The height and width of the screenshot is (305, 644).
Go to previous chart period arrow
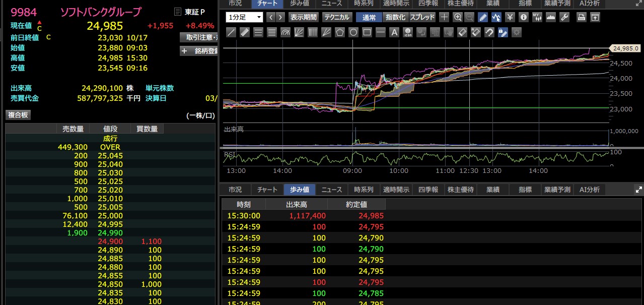(x=271, y=17)
